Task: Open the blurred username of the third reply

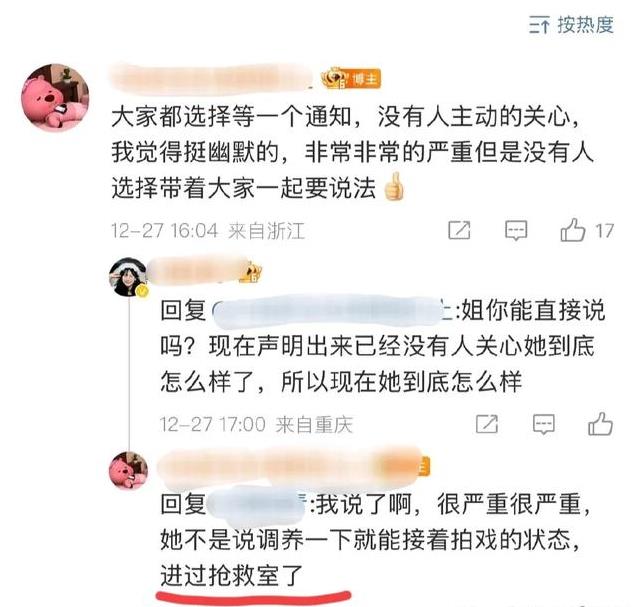Action: click(294, 467)
